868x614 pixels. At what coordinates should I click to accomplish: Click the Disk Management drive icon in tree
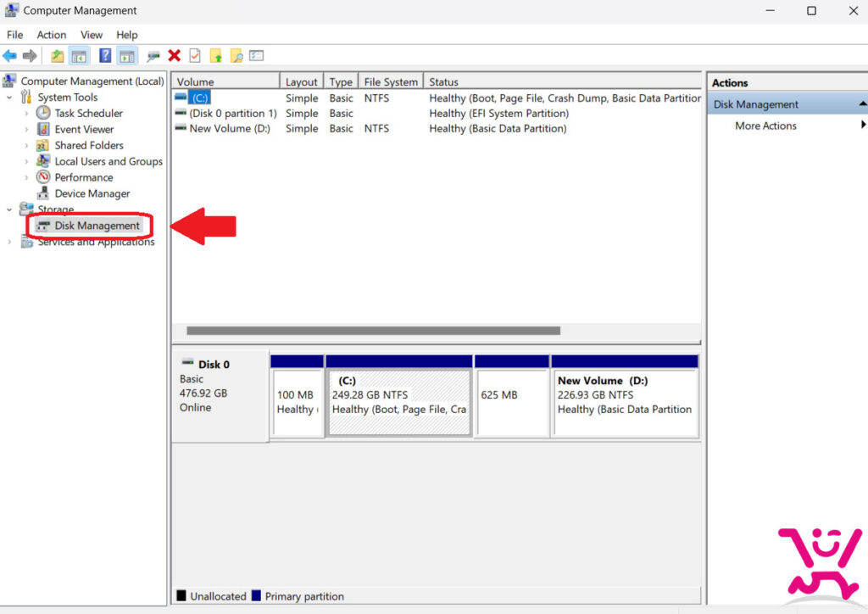point(42,226)
